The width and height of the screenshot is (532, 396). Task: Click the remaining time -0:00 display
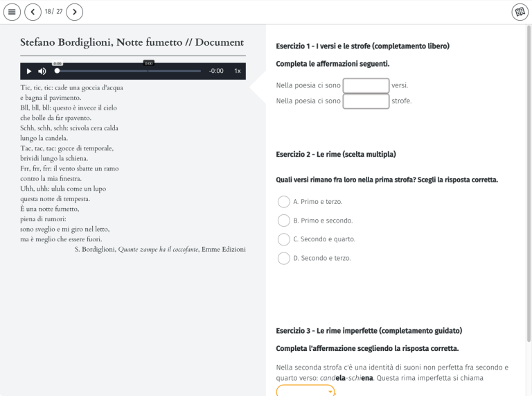216,71
